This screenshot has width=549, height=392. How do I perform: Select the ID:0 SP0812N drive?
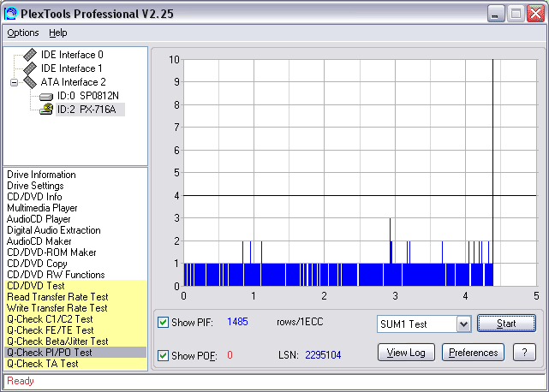[x=88, y=96]
